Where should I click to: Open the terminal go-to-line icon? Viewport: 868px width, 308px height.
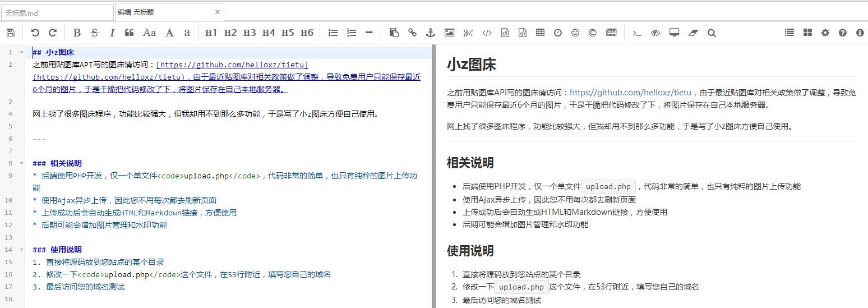[637, 33]
